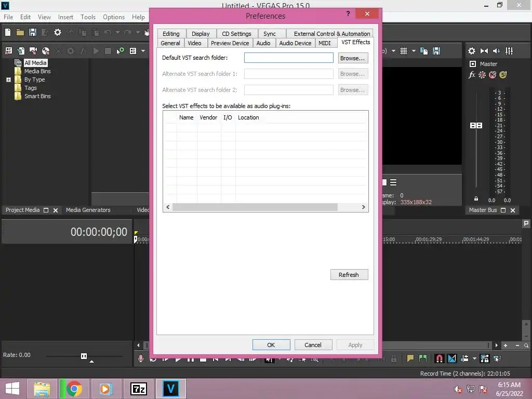Open the Insert menu
Image resolution: width=532 pixels, height=399 pixels.
65,17
